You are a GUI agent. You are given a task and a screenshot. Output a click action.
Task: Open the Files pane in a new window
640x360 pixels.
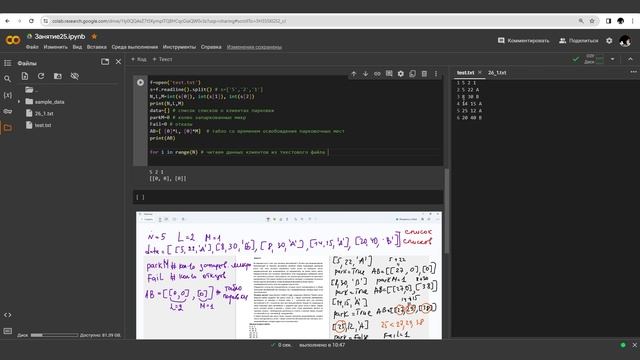[x=105, y=62]
